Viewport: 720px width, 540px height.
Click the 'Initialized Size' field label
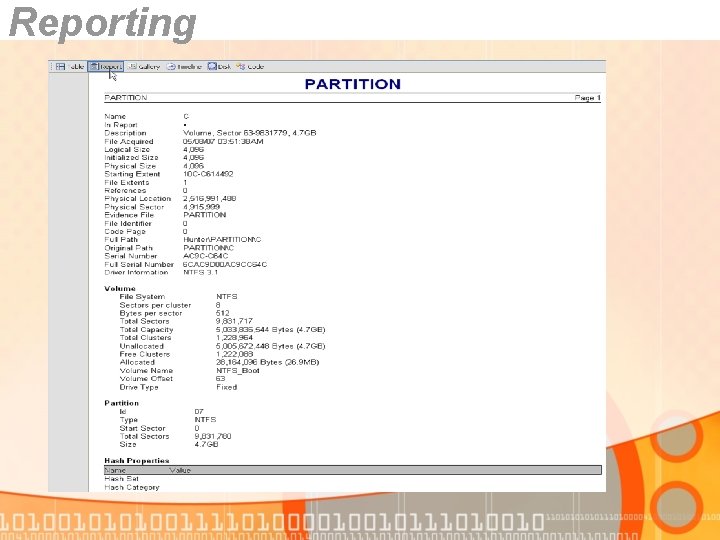click(x=131, y=158)
